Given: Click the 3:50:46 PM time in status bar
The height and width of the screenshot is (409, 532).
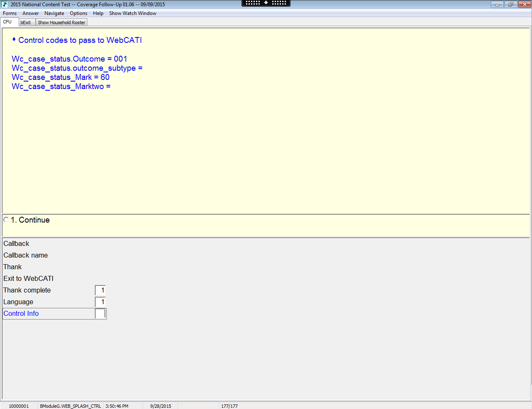Looking at the screenshot, I should pyautogui.click(x=117, y=406).
